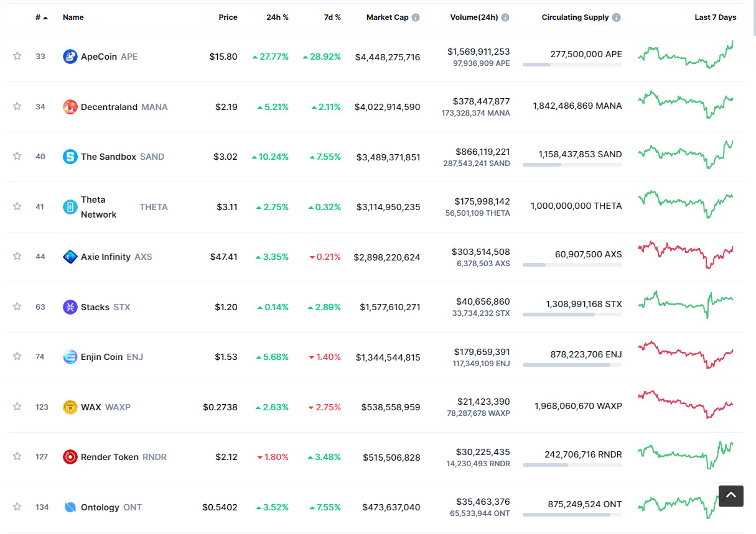Screen dimensions: 756x534
Task: Star Enjin Coin to add to watchlist
Action: pos(17,356)
